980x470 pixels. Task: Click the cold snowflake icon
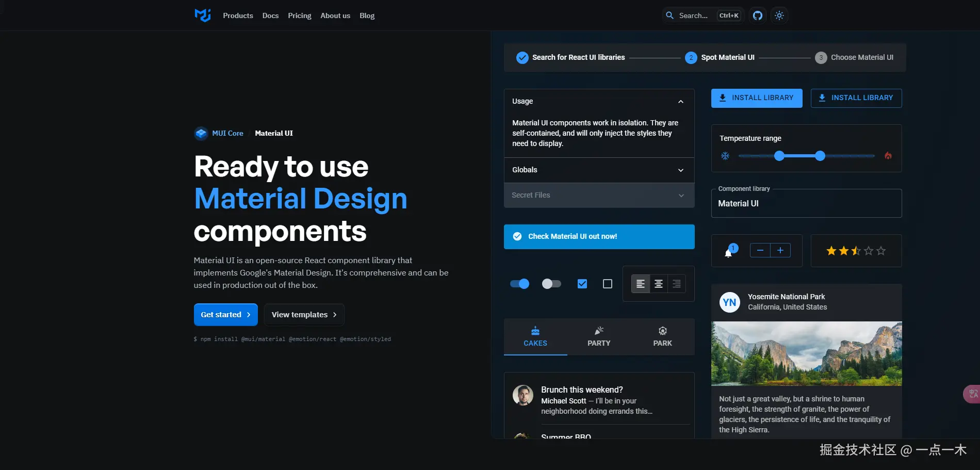[725, 156]
